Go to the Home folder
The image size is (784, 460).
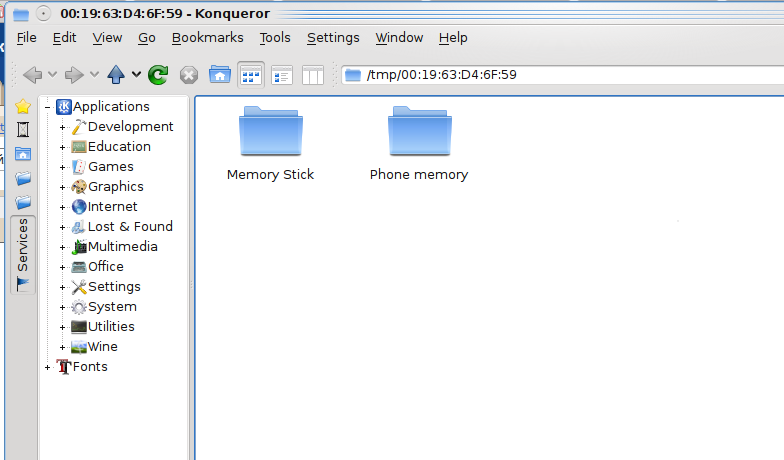(220, 74)
